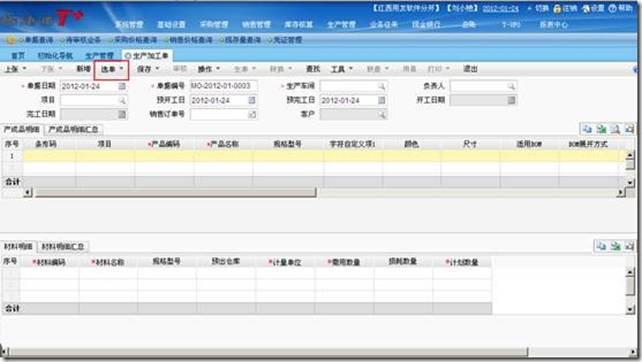642x362 pixels.
Task: Click page bottom horizontal scrollbar thumb
Action: [x=268, y=352]
